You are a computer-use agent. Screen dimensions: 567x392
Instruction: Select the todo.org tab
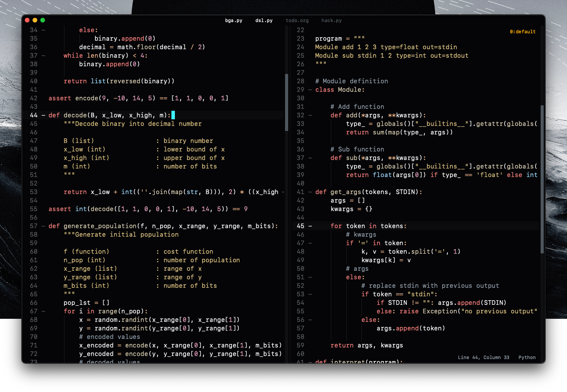297,21
